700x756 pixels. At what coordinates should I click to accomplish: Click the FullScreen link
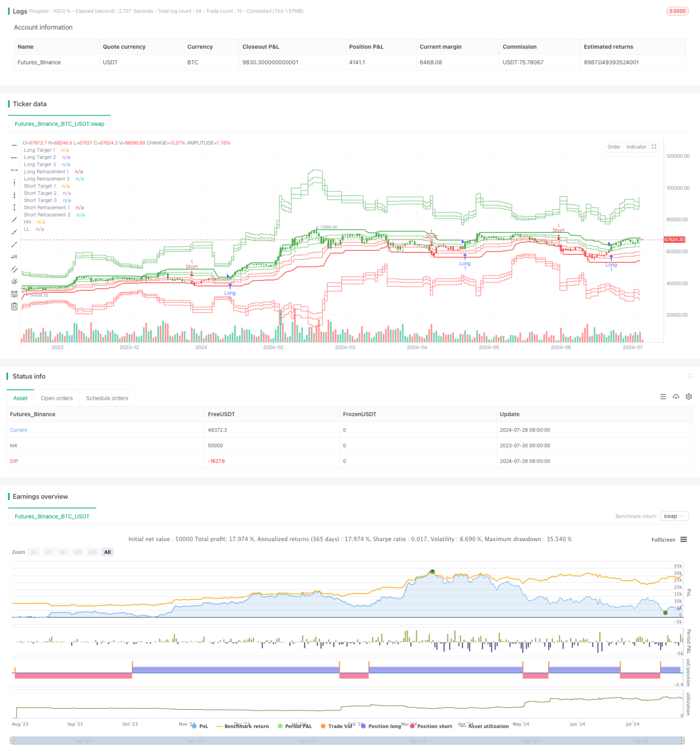tap(663, 540)
